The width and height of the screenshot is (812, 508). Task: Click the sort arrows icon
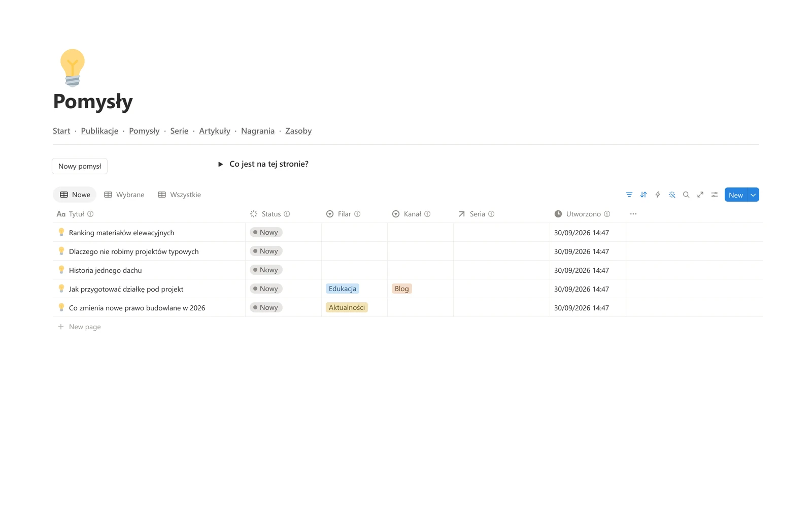644,195
